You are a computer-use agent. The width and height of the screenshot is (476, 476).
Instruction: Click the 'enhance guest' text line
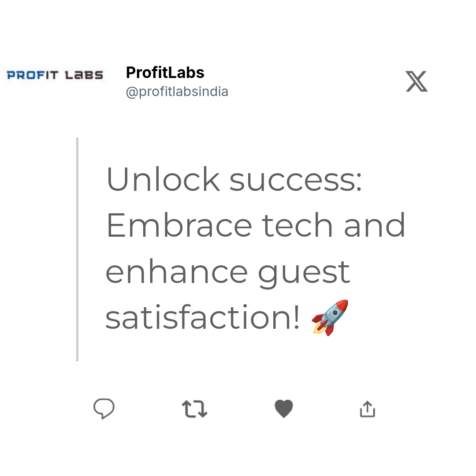tap(228, 273)
